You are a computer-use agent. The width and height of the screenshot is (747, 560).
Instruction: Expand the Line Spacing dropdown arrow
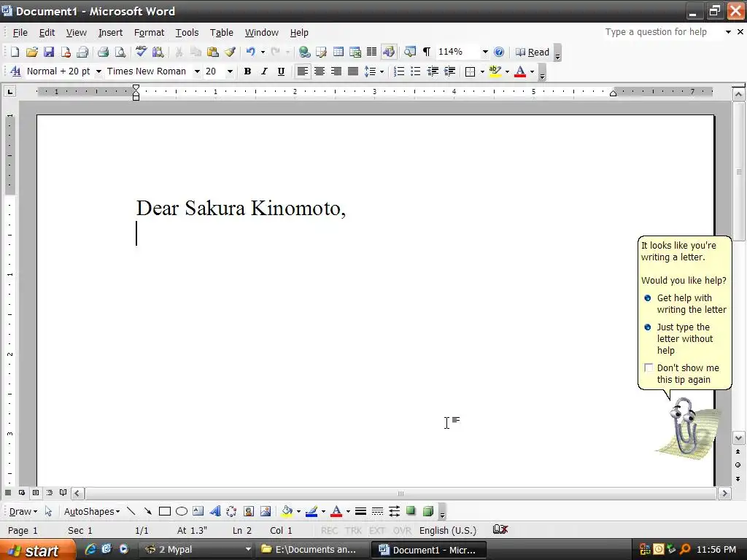[x=382, y=71]
